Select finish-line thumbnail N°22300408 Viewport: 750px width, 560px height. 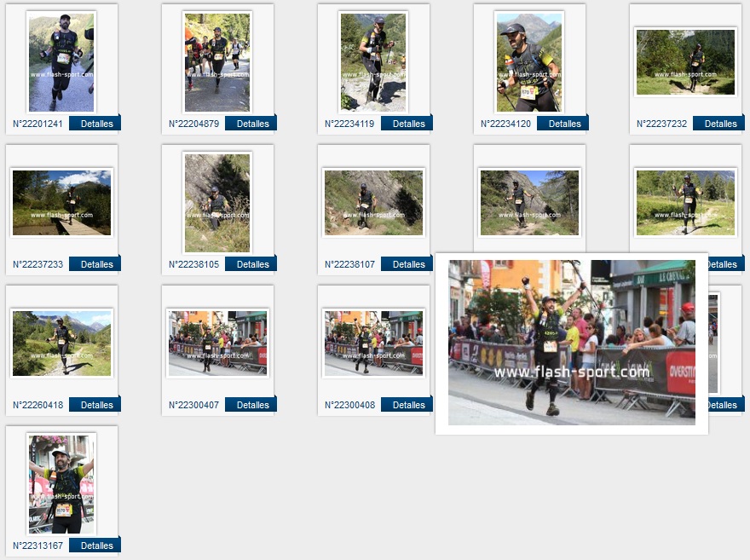[x=373, y=343]
